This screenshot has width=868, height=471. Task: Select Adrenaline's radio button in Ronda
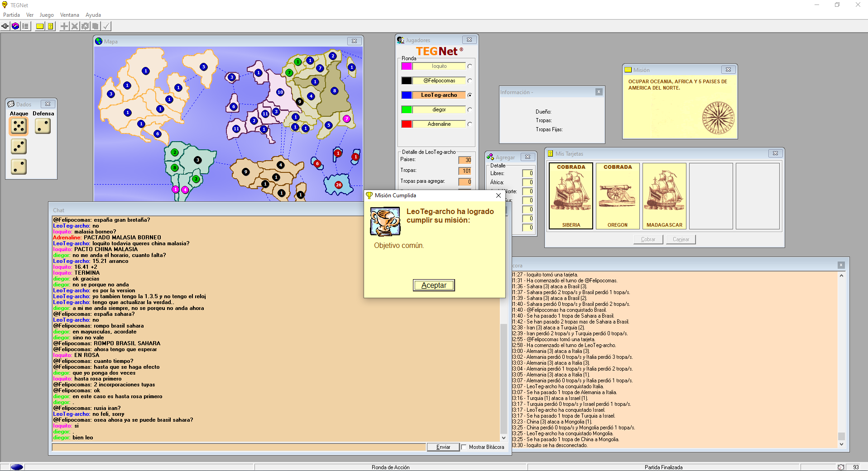470,124
